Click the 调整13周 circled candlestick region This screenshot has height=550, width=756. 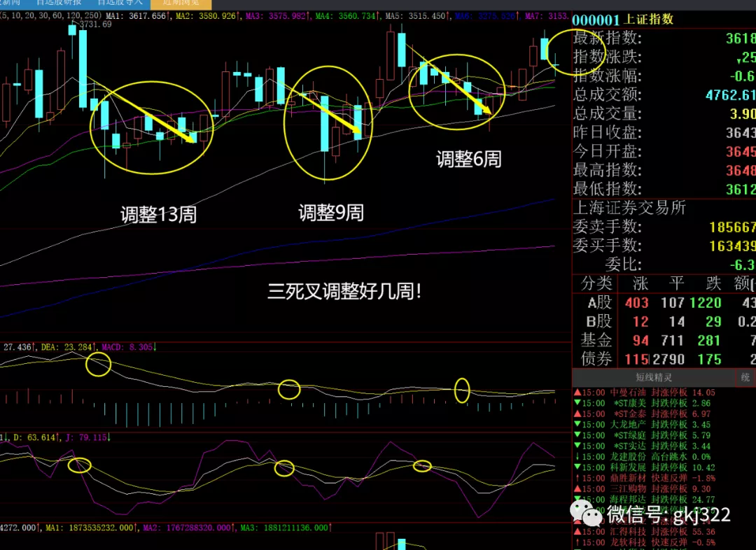151,127
